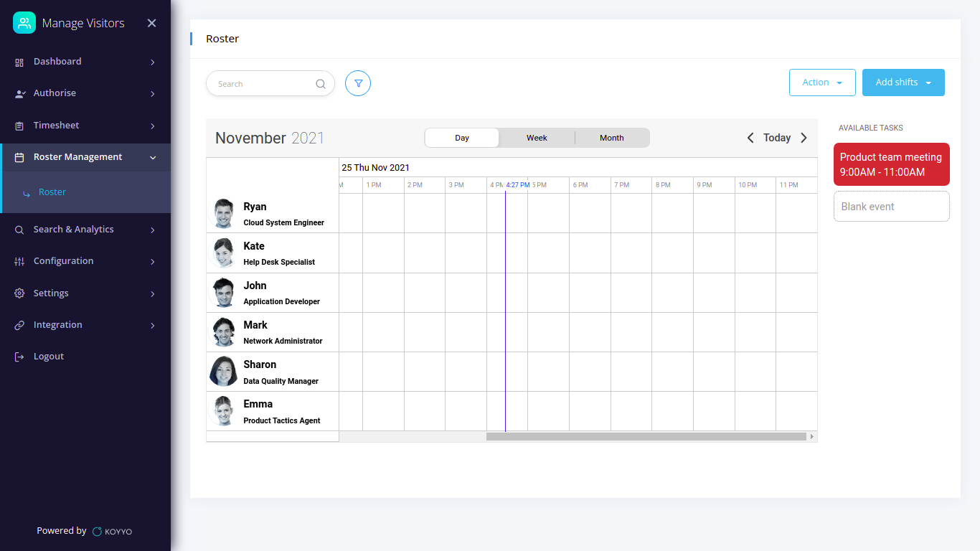Open the filter funnel button
This screenshot has height=551, width=980.
(x=358, y=83)
